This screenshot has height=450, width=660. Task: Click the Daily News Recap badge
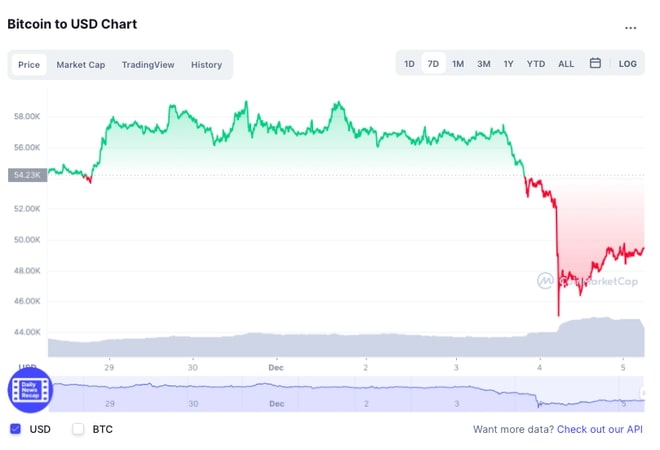click(x=30, y=389)
